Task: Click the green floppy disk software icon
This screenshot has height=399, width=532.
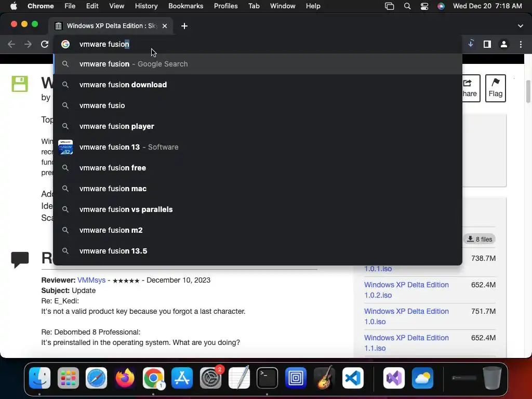Action: (x=20, y=84)
